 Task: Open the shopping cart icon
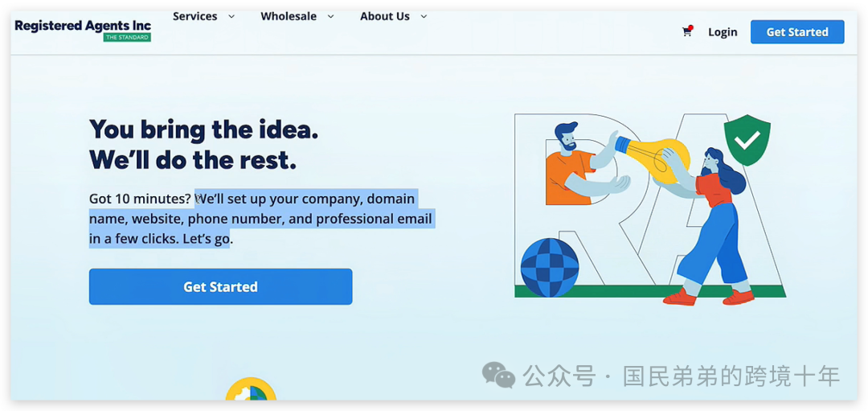[x=687, y=31]
